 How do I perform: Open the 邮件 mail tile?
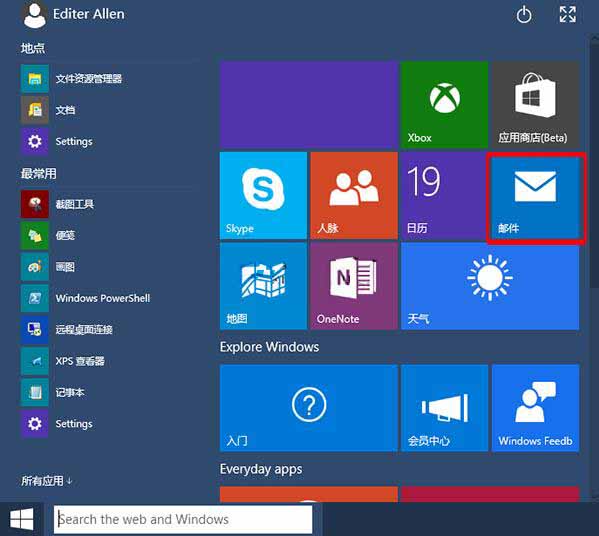(536, 198)
